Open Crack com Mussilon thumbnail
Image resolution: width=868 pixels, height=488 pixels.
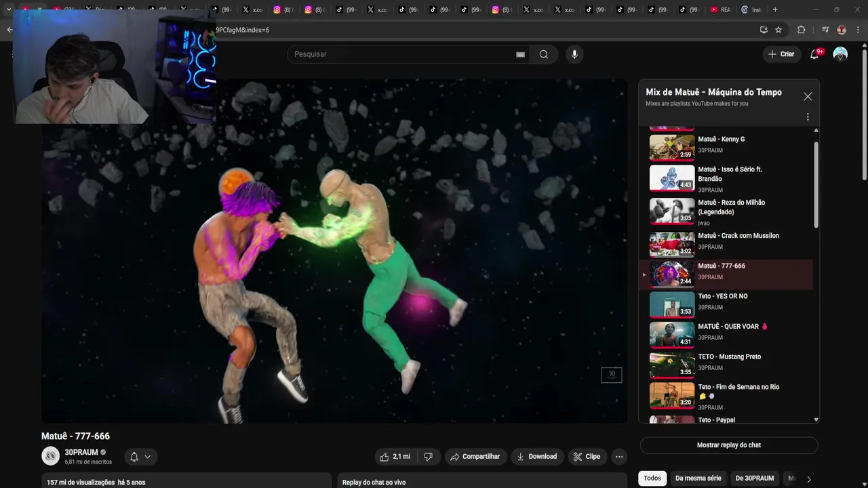[x=672, y=244]
